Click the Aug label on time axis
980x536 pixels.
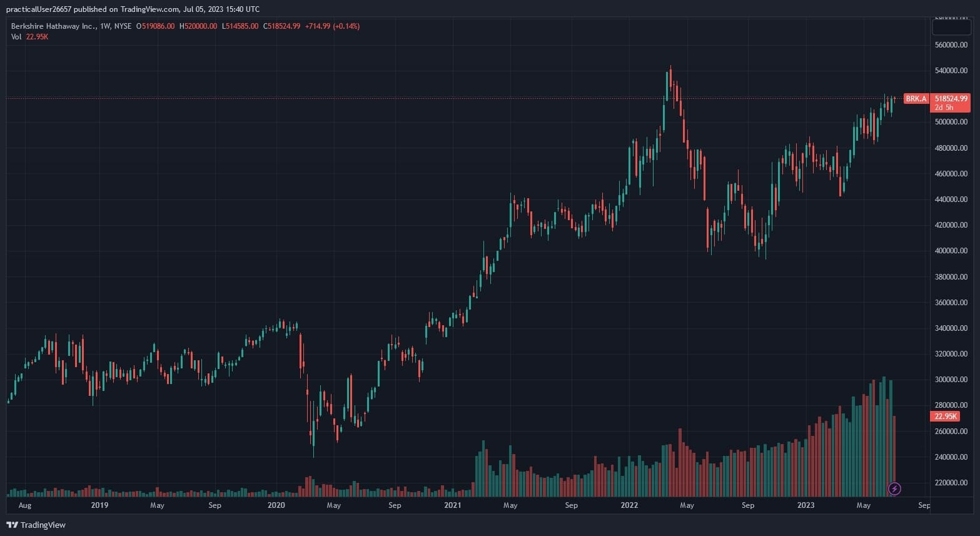coord(25,505)
